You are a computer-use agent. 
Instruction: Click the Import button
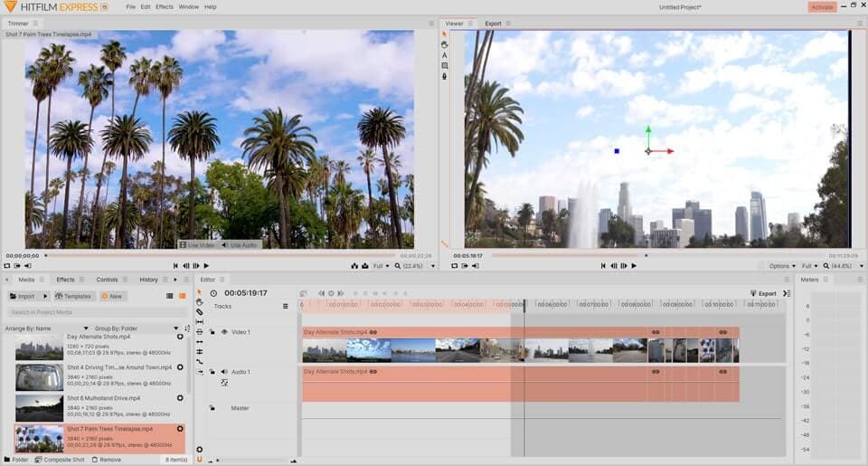coord(24,296)
